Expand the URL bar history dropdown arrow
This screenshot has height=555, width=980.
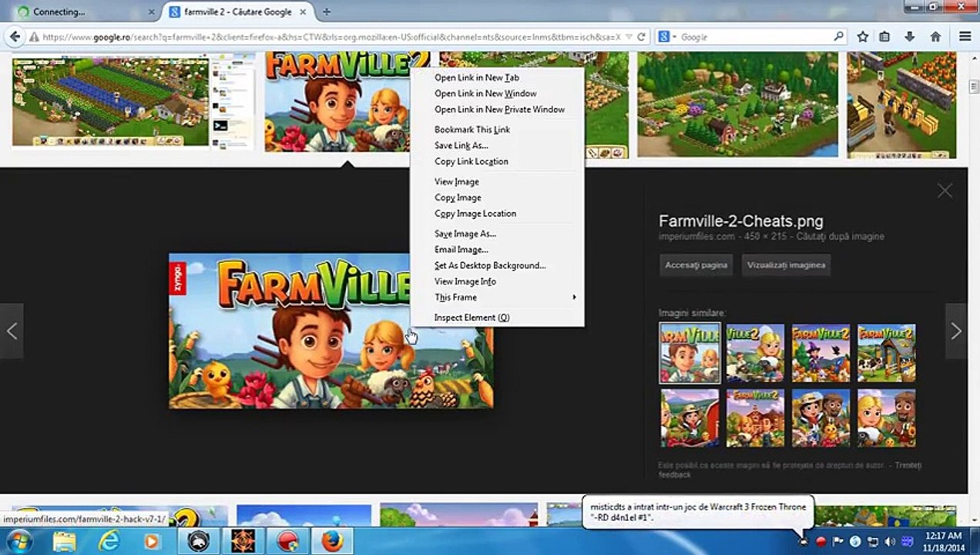[629, 36]
